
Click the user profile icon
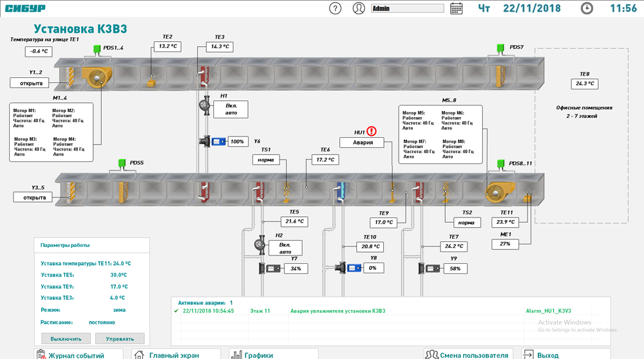pyautogui.click(x=359, y=8)
